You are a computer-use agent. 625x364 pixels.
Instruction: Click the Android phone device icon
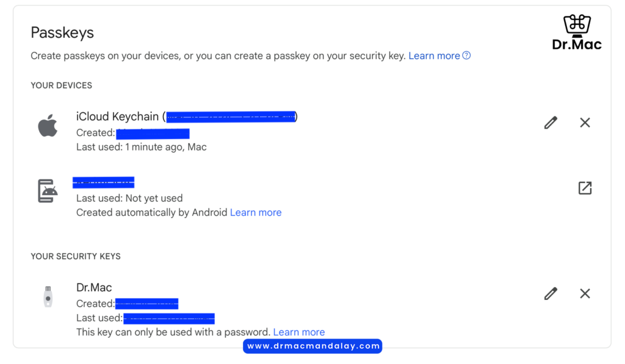pos(48,191)
